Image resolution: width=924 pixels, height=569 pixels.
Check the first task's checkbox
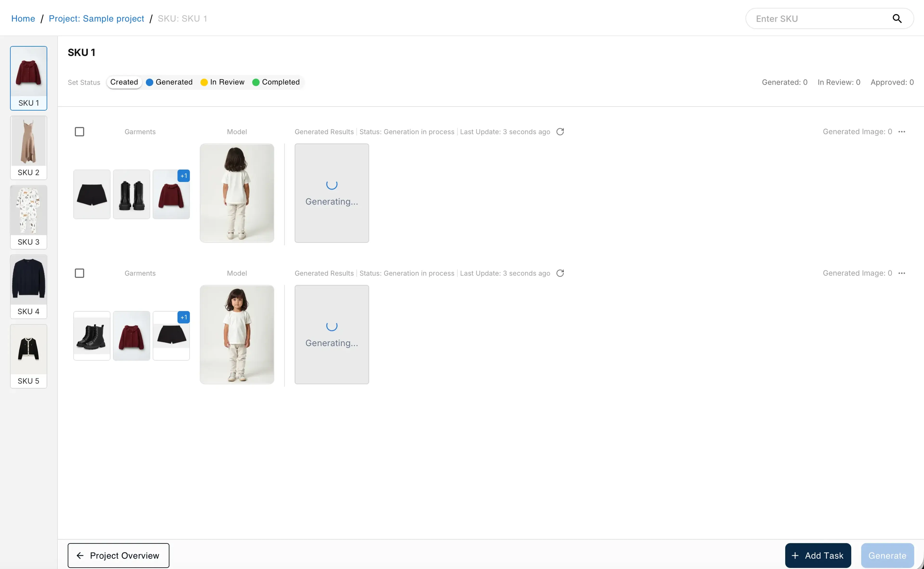coord(79,132)
